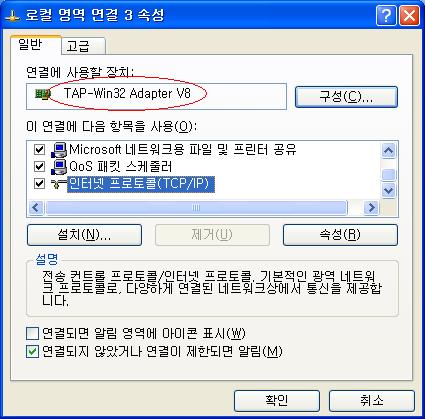This screenshot has height=419, width=425.
Task: Click the horizontal scroll left arrow
Action: pyautogui.click(x=36, y=208)
